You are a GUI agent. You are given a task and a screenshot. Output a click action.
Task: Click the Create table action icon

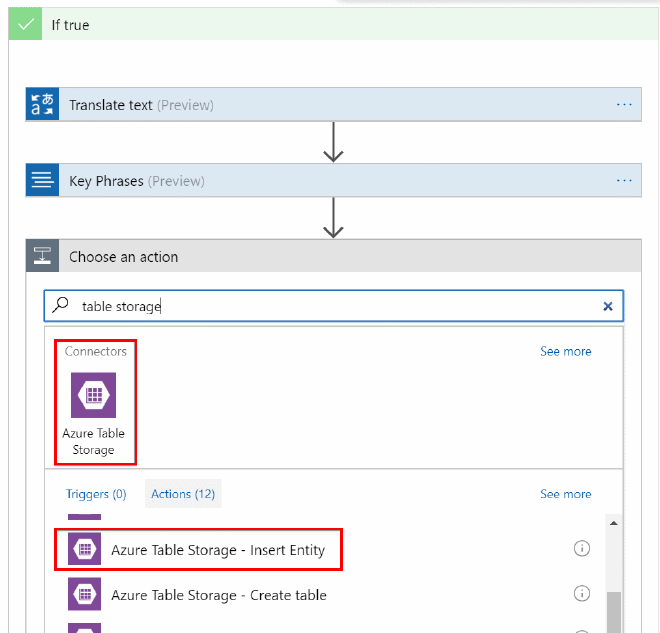point(85,594)
